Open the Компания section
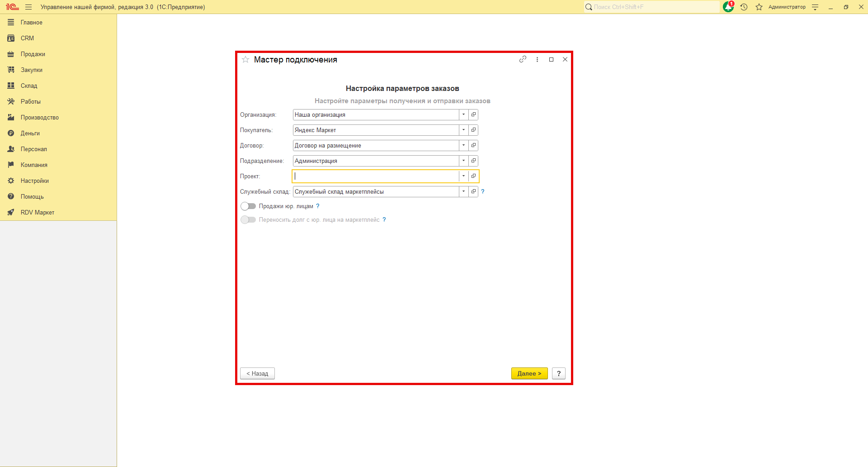868x467 pixels. 58,165
